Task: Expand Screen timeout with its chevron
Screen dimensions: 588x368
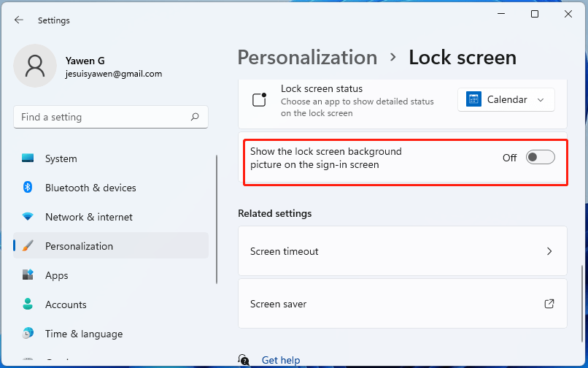Action: (549, 251)
